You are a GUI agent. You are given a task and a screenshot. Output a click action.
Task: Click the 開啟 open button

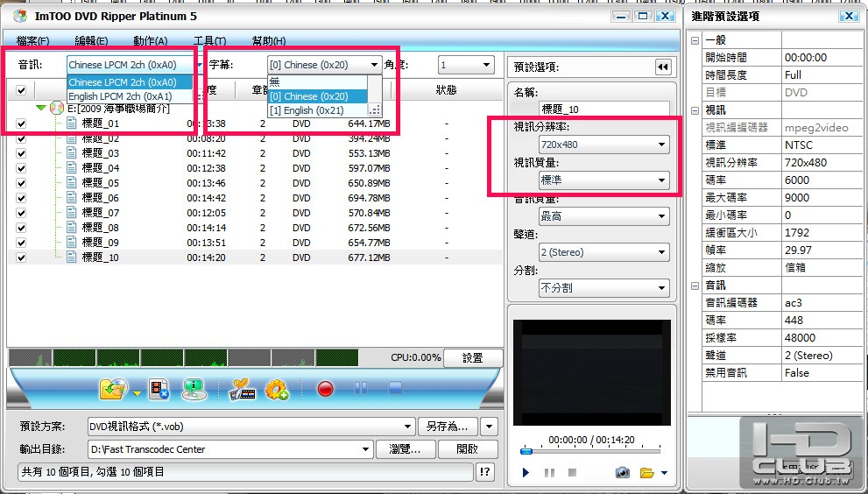click(468, 449)
